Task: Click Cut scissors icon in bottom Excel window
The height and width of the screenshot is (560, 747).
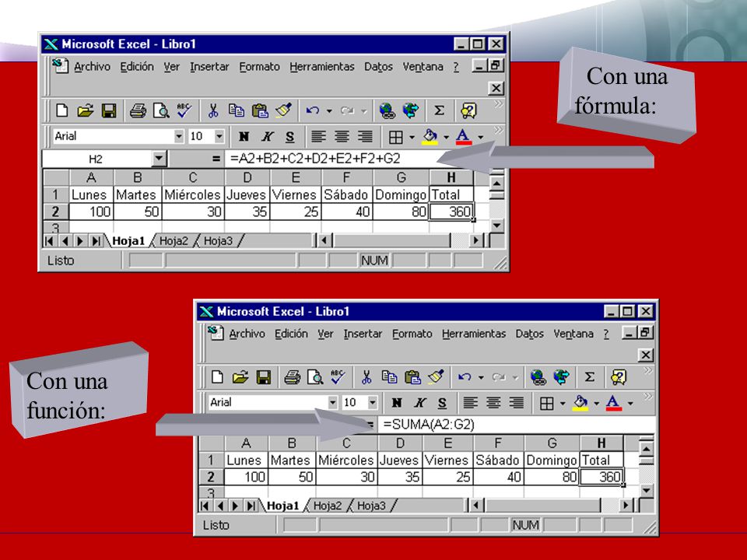Action: click(366, 377)
